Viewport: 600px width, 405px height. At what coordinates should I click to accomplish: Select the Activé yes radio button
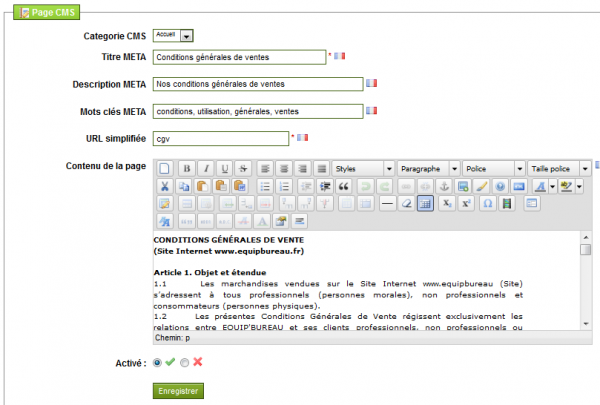click(157, 363)
